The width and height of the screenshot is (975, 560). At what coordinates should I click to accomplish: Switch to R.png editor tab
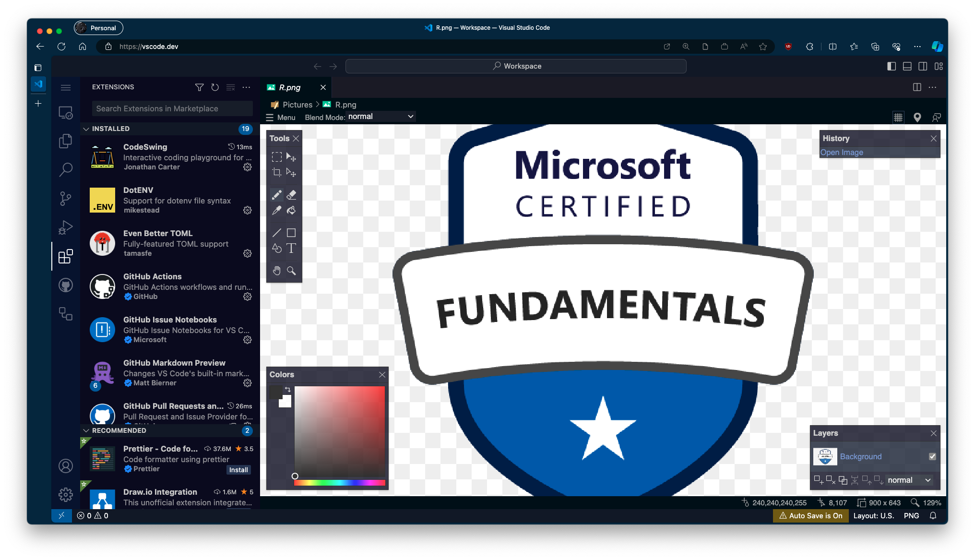click(289, 87)
